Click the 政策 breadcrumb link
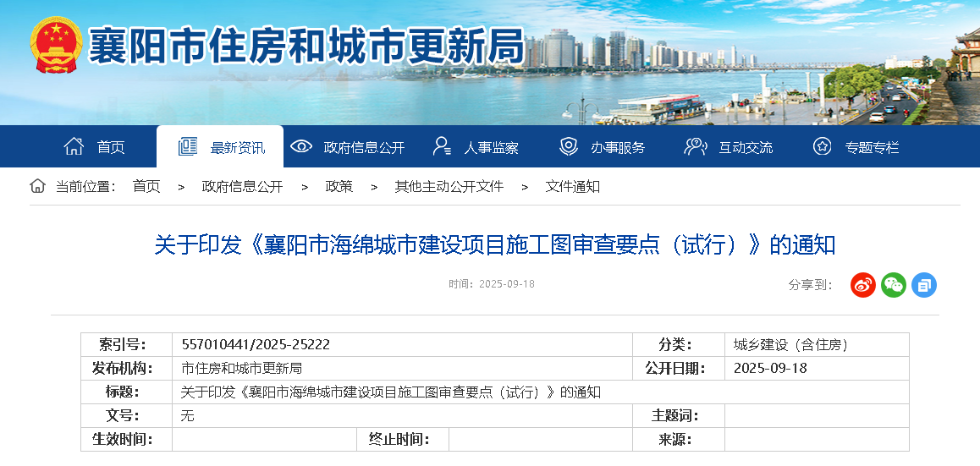The image size is (980, 466). click(339, 186)
